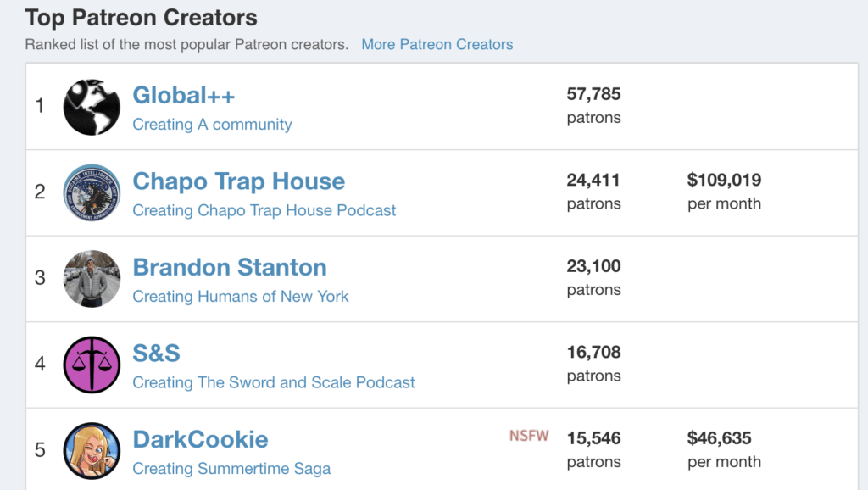Open the More Patreon Creators link
Screen dimensions: 868x490
pyautogui.click(x=437, y=44)
